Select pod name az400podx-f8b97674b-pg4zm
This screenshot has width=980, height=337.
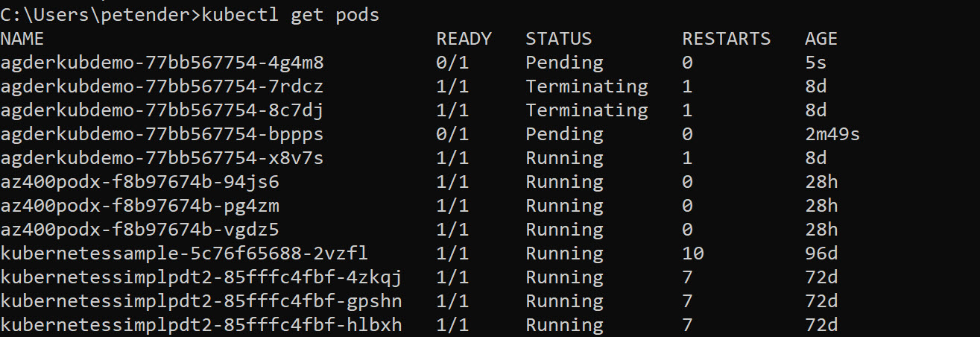(x=140, y=206)
